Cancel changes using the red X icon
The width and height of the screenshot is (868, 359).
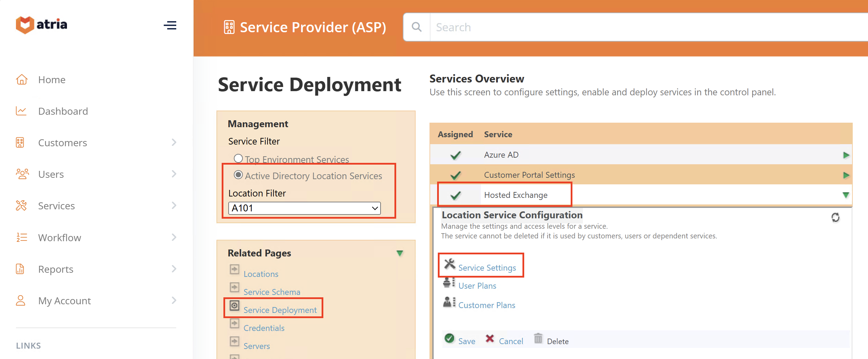(490, 340)
